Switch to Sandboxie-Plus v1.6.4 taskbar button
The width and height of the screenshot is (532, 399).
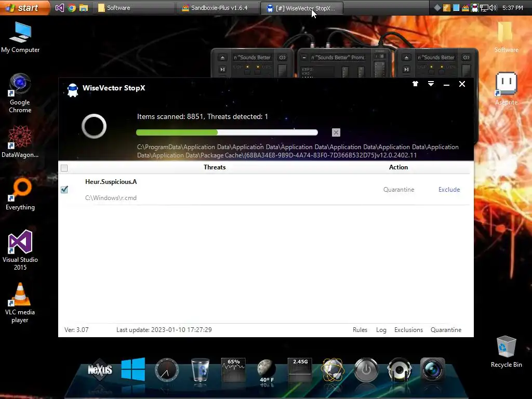(218, 8)
